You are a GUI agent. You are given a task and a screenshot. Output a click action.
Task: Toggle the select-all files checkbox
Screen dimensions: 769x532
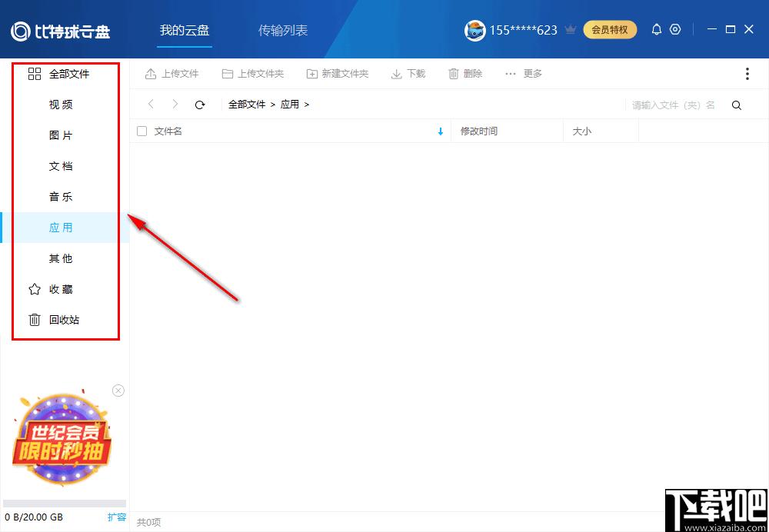[x=141, y=131]
